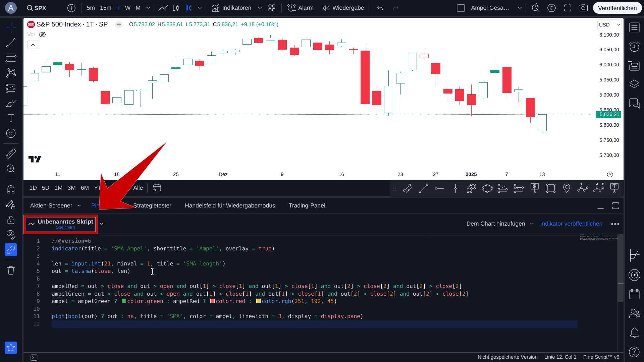Click Dem Chart hinzufügen
The width and height of the screenshot is (644, 362).
(495, 224)
